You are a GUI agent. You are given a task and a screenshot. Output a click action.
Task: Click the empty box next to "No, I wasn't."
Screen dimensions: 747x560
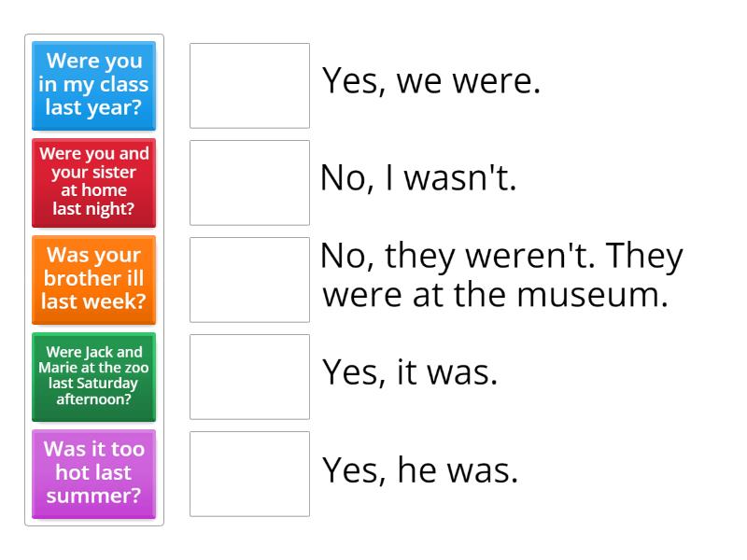point(249,182)
